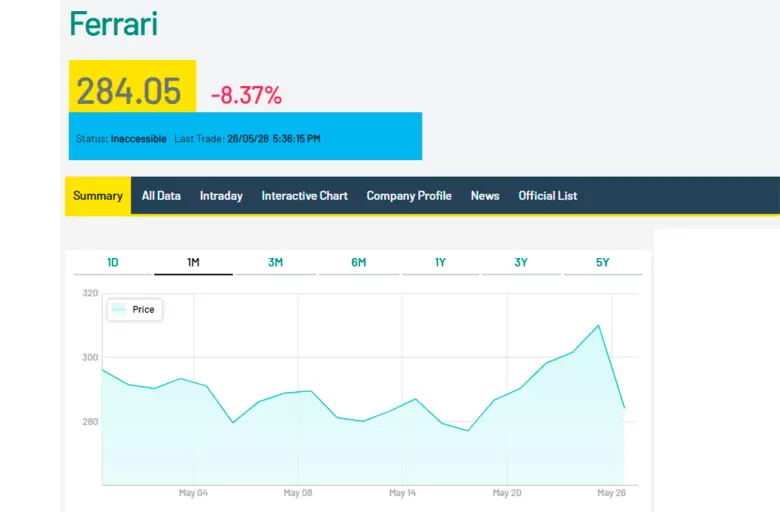Viewport: 780px width, 520px height.
Task: Click the 284.05 price value
Action: (x=128, y=92)
